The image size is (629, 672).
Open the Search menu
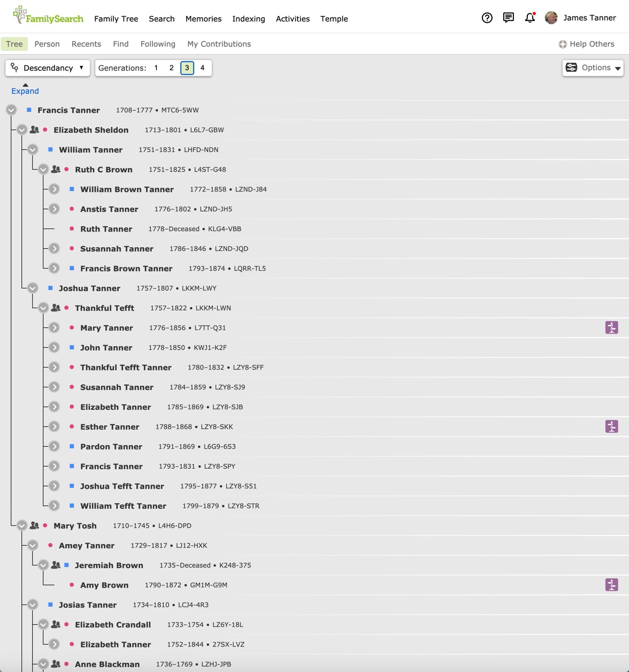click(x=162, y=19)
